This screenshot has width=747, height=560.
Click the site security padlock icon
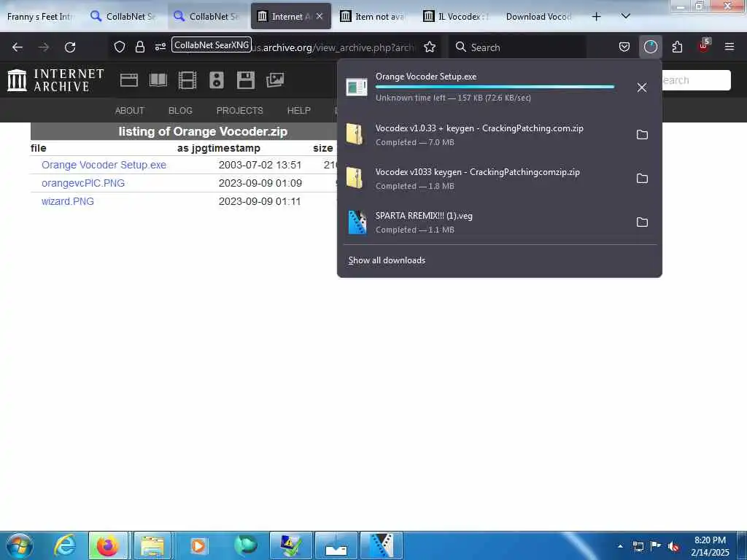(139, 47)
